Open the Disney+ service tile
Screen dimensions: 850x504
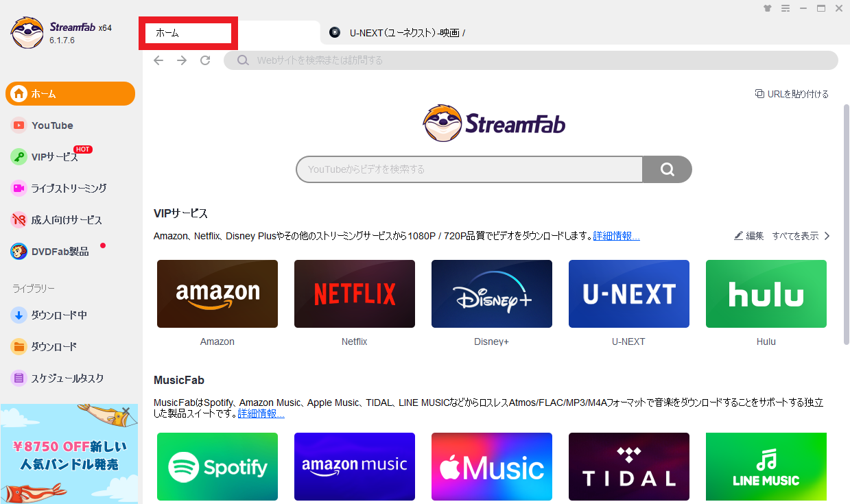coord(492,293)
